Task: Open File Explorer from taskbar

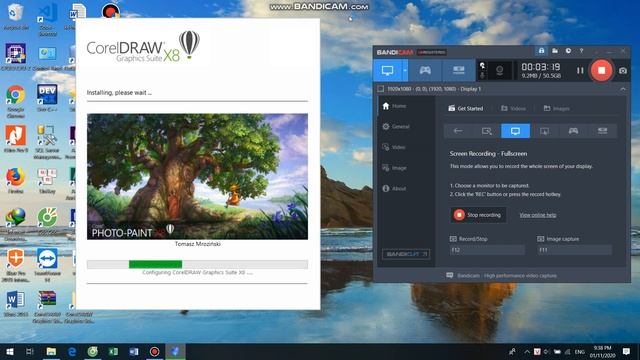Action: click(x=51, y=351)
